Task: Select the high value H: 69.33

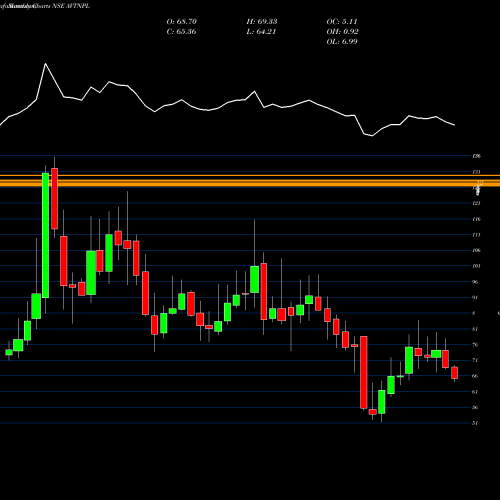Action: click(x=262, y=22)
